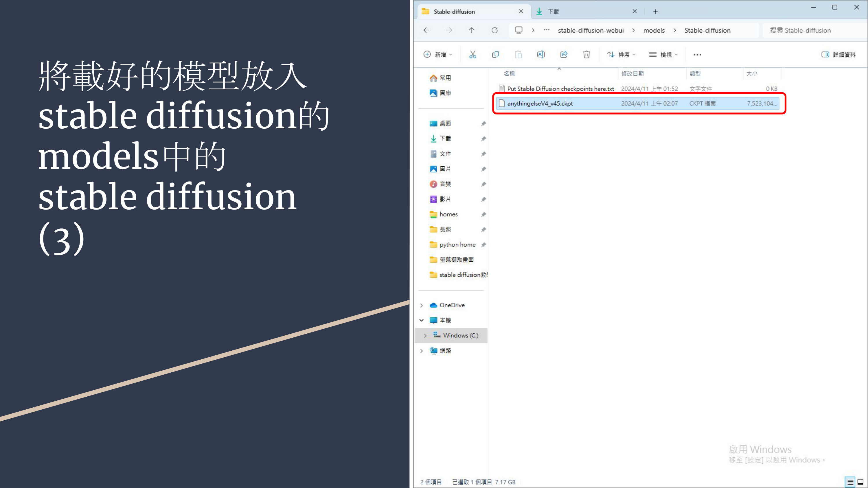This screenshot has width=868, height=488.
Task: Open Downloads (下載) in sidebar
Action: [440, 138]
